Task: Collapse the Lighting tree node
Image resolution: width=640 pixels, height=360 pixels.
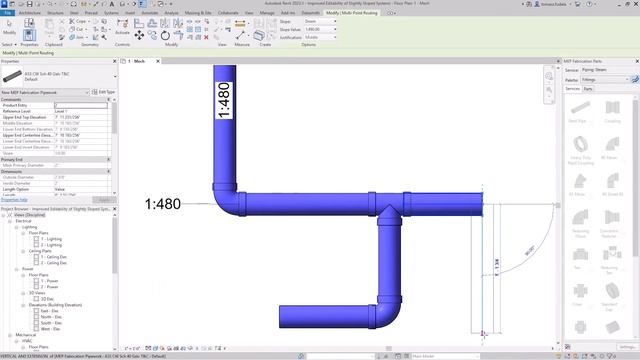Action: pos(16,227)
